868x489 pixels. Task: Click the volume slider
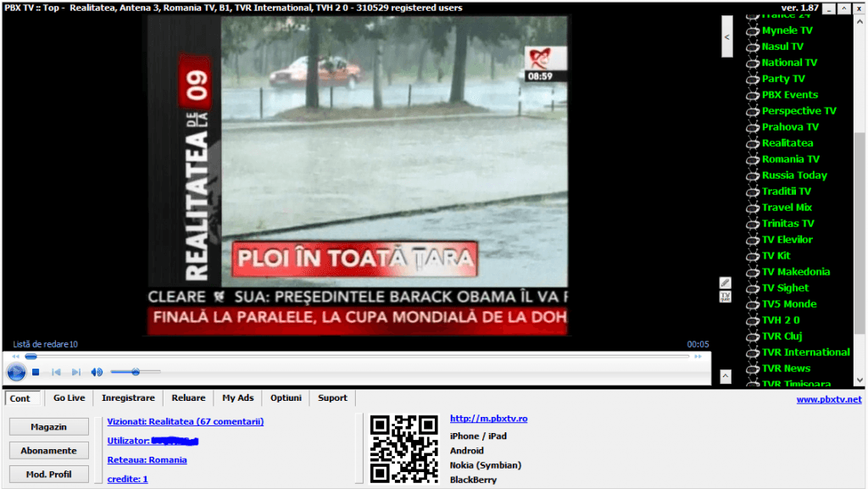(x=136, y=372)
